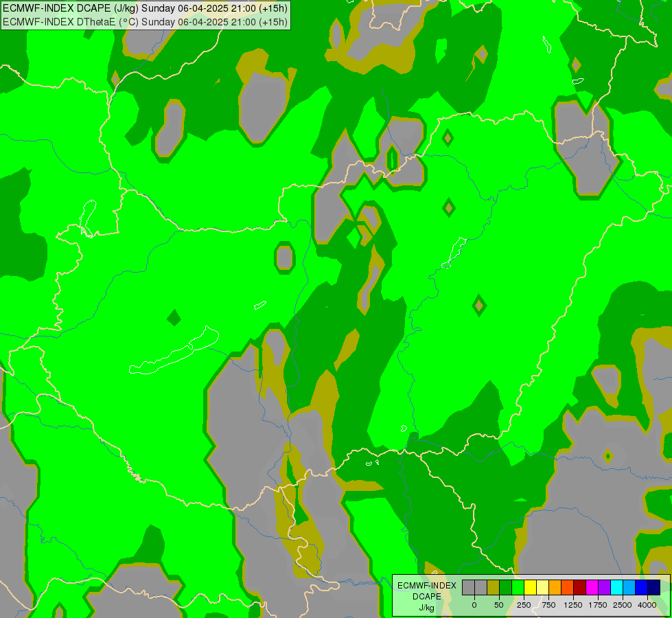Select the bright green legend swatch
The image size is (672, 618).
518,588
